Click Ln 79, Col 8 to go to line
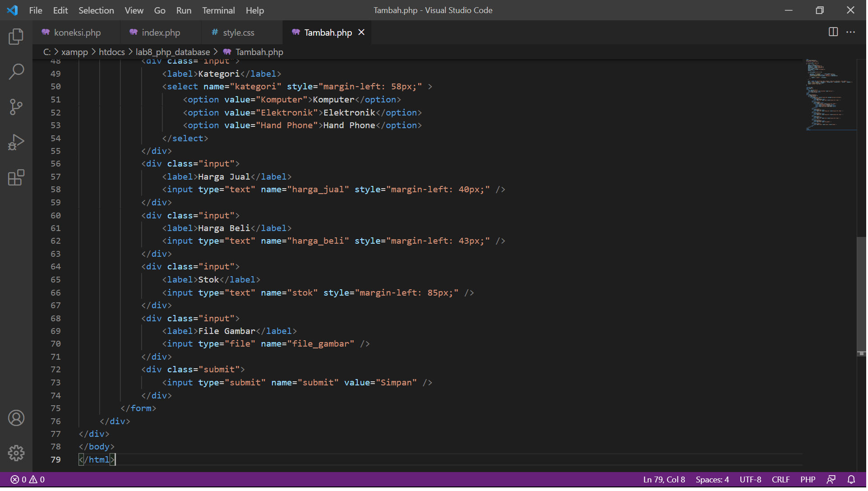The image size is (868, 491). coord(663,479)
